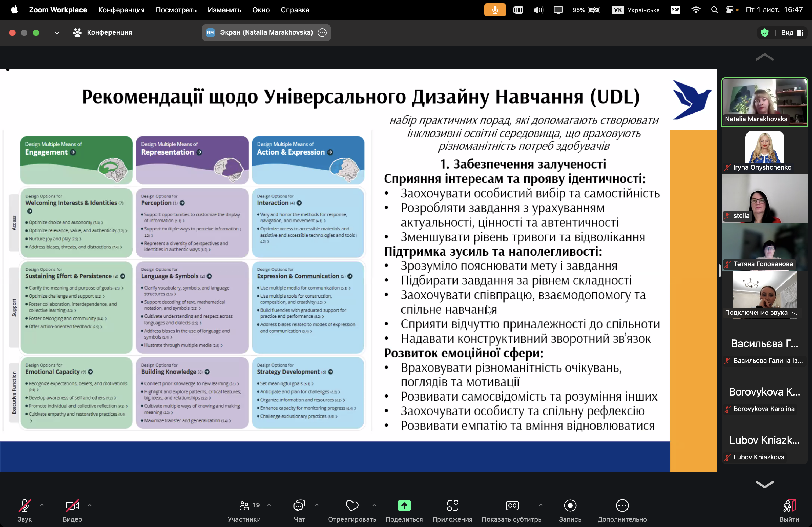
Task: Open audio options arrow next to Звук
Action: [x=42, y=505]
